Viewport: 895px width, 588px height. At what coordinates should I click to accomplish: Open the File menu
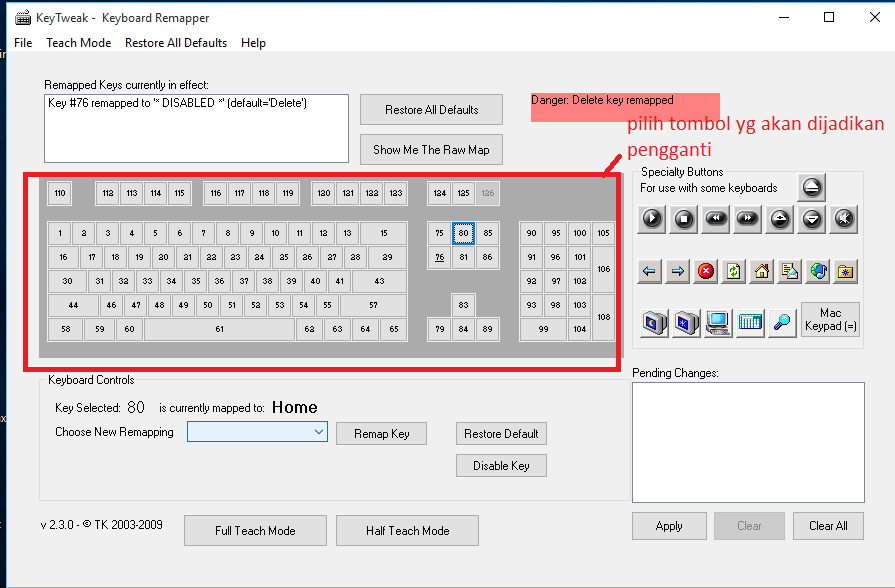[x=23, y=43]
